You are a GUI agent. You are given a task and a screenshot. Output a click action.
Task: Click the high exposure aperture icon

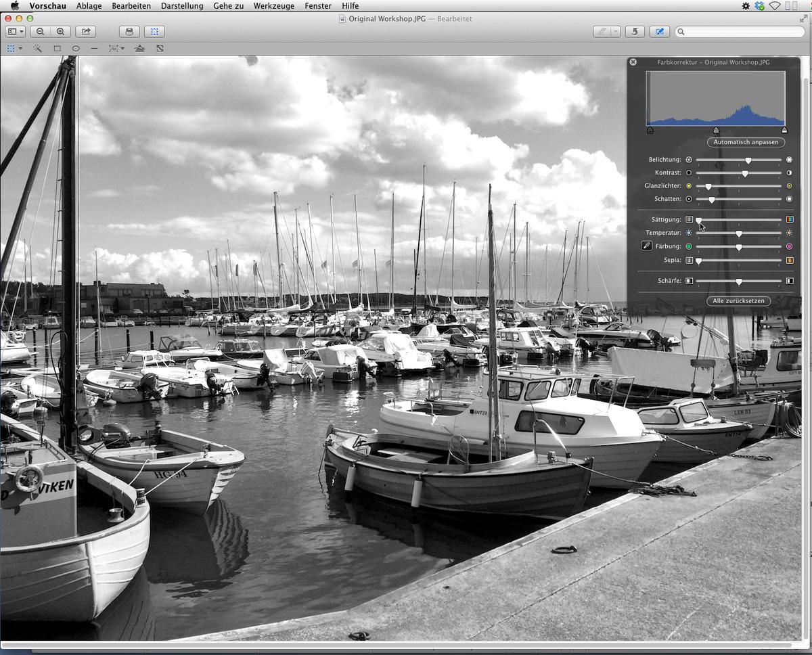tap(789, 160)
